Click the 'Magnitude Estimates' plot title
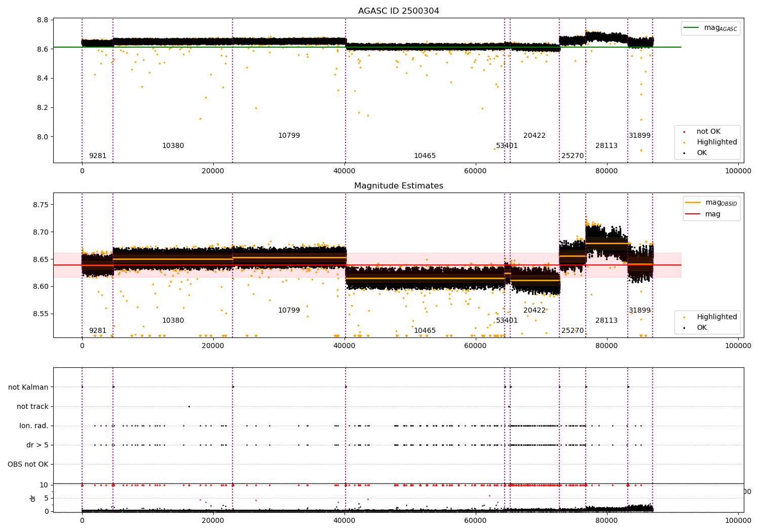 coord(399,186)
